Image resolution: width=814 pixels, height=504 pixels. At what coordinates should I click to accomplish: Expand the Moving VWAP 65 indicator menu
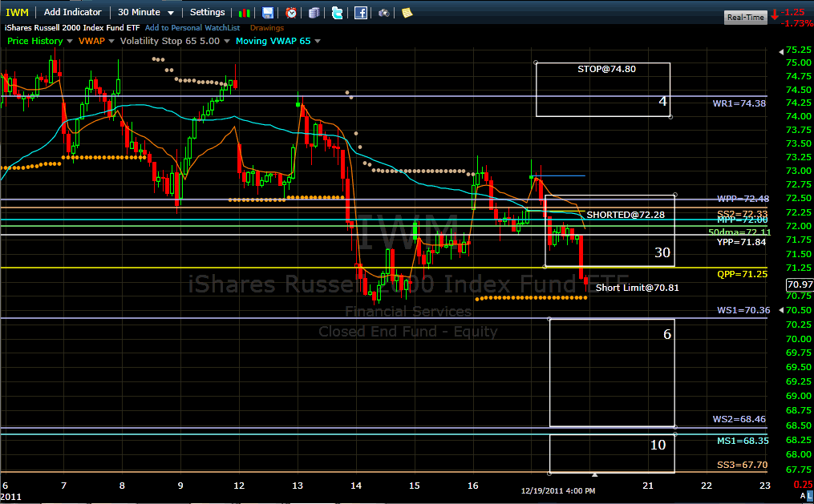pyautogui.click(x=318, y=42)
